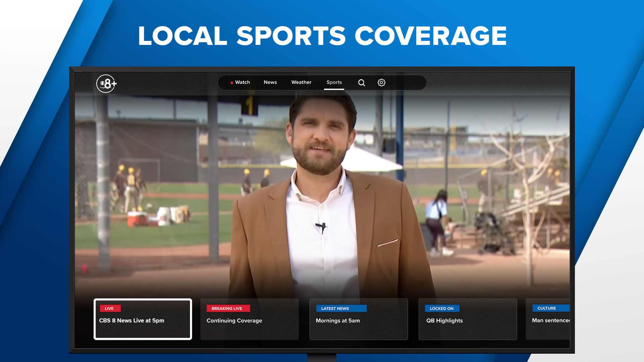This screenshot has width=644, height=362.
Task: Open the Culture card reading Man sentenced
Action: tap(548, 319)
